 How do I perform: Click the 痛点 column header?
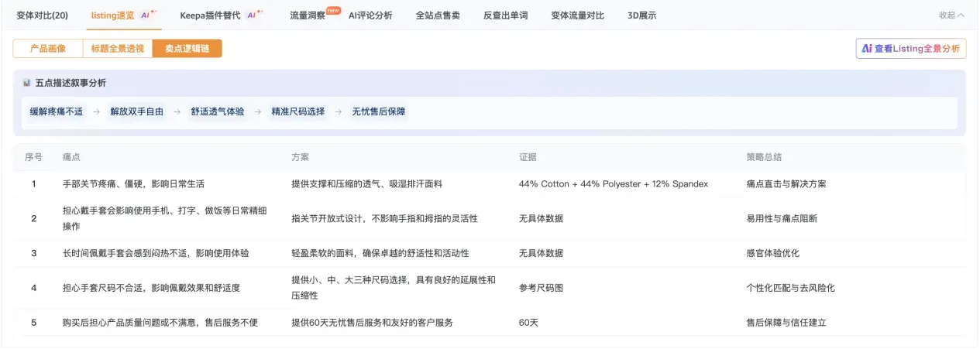pyautogui.click(x=71, y=157)
